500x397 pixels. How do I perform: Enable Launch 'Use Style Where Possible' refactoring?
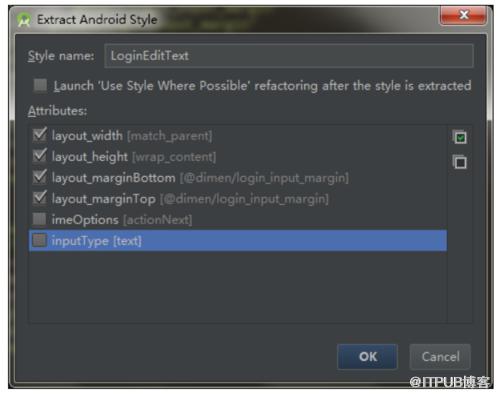click(x=40, y=85)
